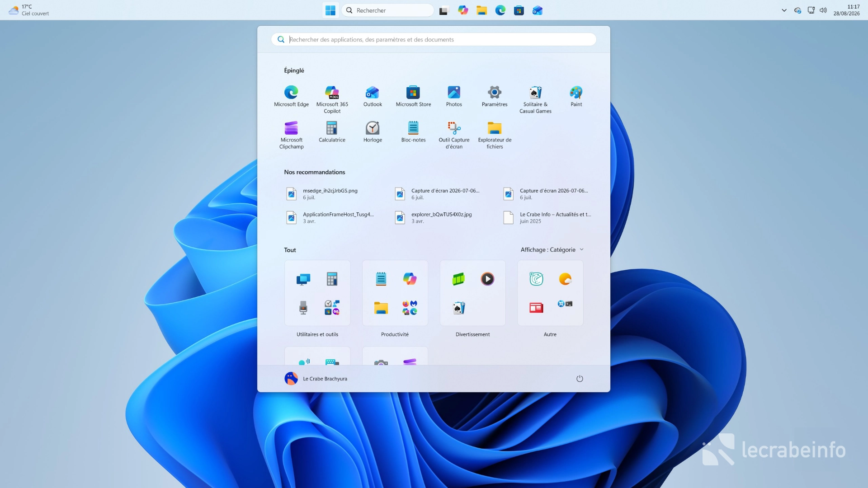Open the voice recorder in Utilitaires et outils
The image size is (868, 488).
(x=303, y=308)
